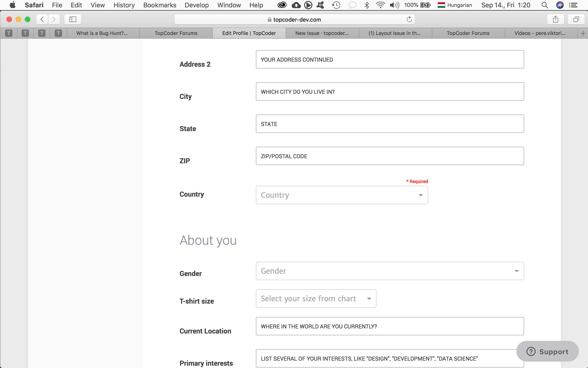Open the Apple menu
The height and width of the screenshot is (368, 588).
pyautogui.click(x=12, y=5)
